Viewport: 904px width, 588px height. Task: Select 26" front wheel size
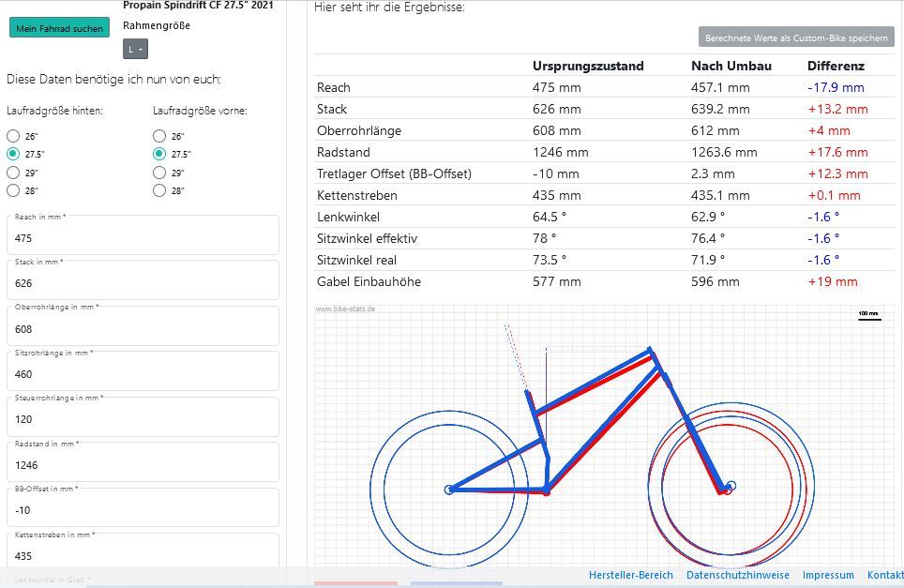(159, 136)
